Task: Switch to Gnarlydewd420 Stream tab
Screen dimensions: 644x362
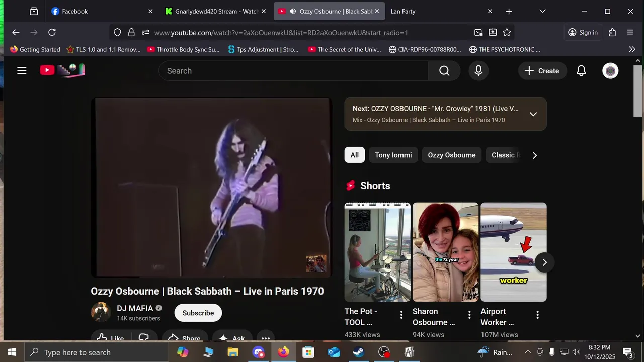Action: click(216, 11)
